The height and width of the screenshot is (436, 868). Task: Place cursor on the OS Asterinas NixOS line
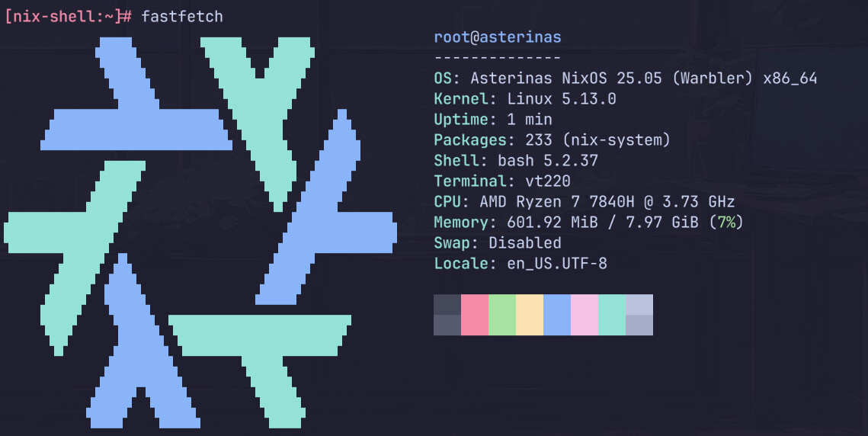[x=625, y=79]
